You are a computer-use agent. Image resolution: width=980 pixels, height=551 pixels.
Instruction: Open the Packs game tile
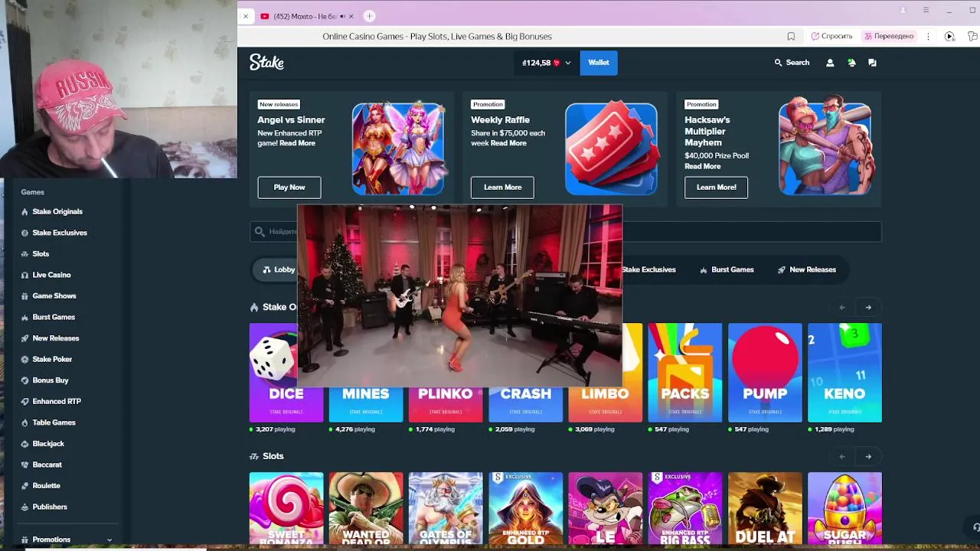click(685, 373)
